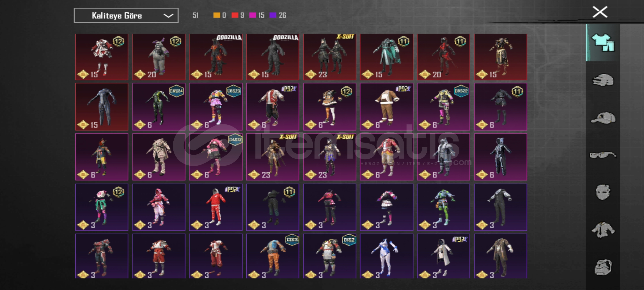The height and width of the screenshot is (290, 644).
Task: Open the face mask category icon
Action: pos(603,192)
